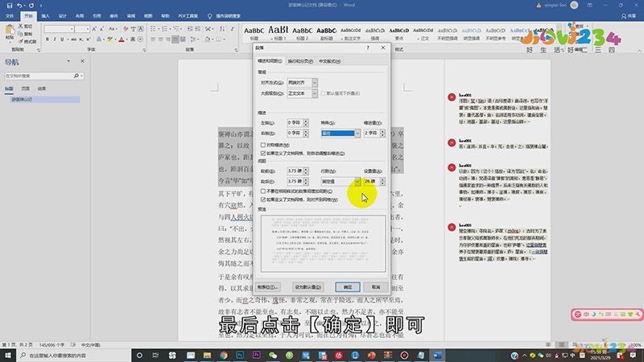644x362 pixels.
Task: Open the font size dropdown
Action: point(88,29)
